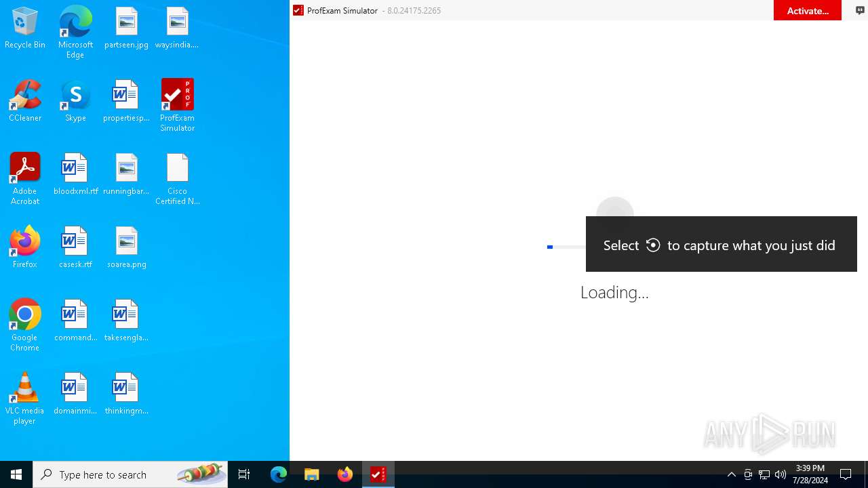Launch Microsoft Edge from the desktop

click(x=75, y=33)
